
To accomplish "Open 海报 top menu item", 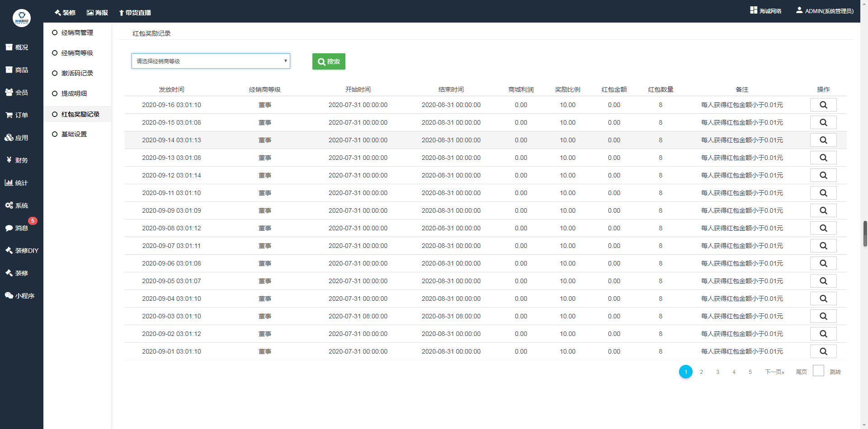I will [97, 13].
